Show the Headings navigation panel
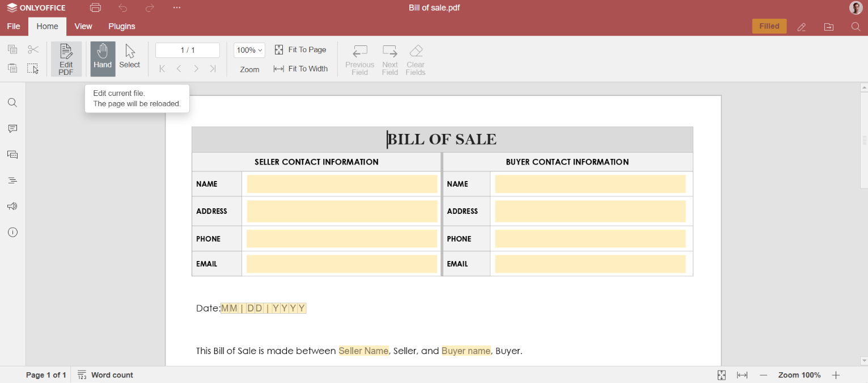Viewport: 868px width, 383px height. coord(12,180)
